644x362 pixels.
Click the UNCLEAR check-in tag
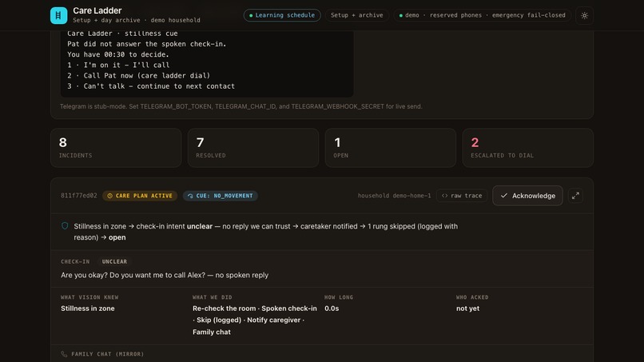click(114, 261)
